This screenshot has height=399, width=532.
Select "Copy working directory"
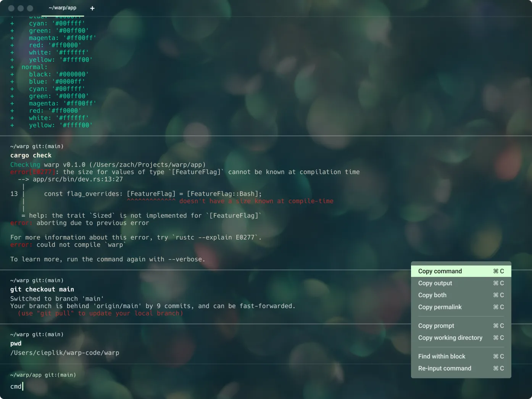point(450,338)
